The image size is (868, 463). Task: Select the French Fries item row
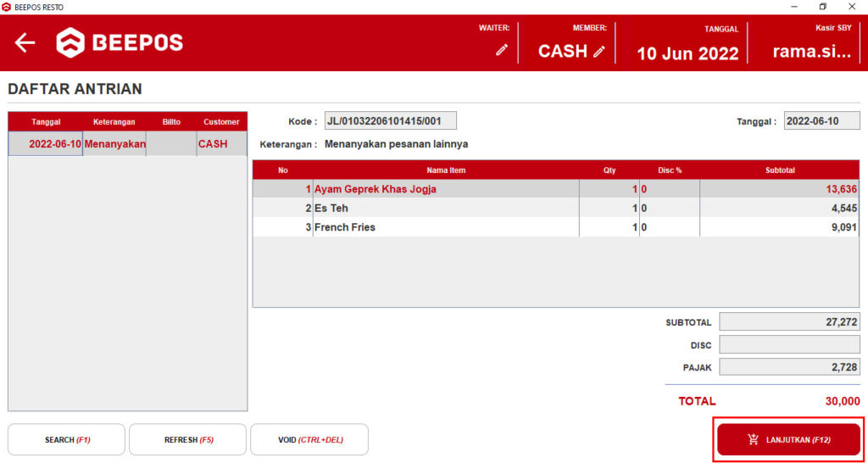tap(556, 227)
